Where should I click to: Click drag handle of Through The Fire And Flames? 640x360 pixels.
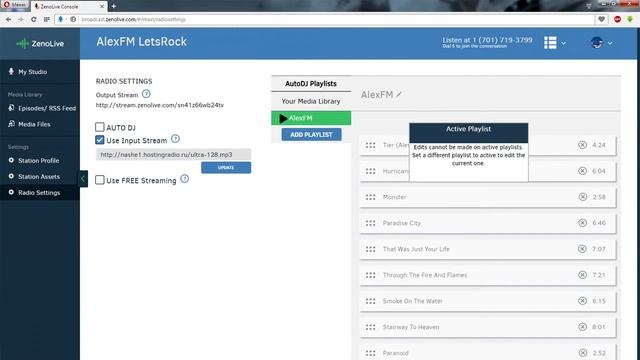point(371,275)
